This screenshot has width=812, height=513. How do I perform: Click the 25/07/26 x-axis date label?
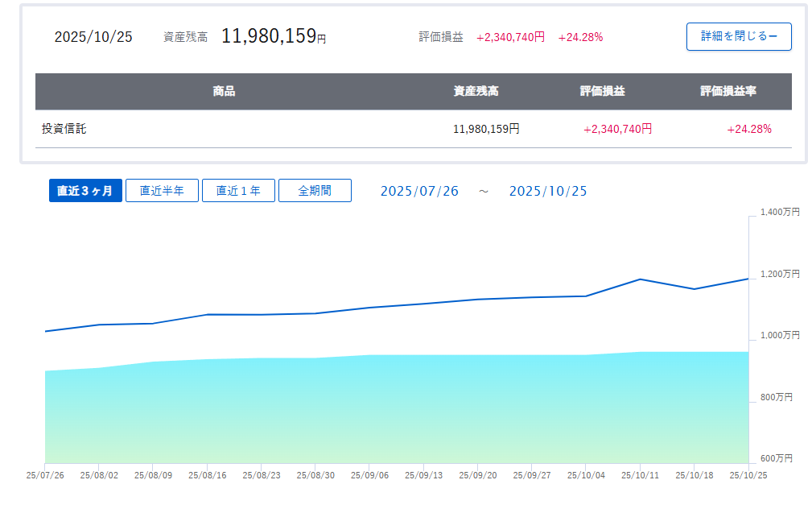point(45,475)
